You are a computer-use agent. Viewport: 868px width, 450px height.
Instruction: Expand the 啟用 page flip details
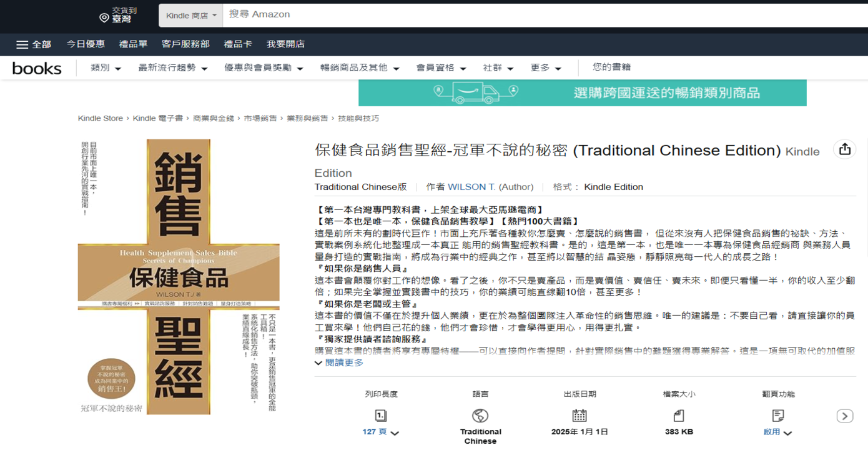coord(777,432)
